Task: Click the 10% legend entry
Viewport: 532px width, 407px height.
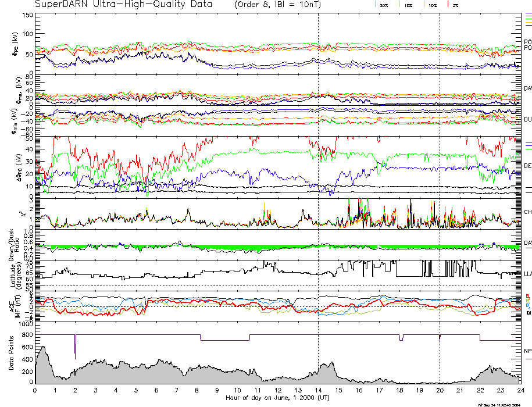Action: 432,5
